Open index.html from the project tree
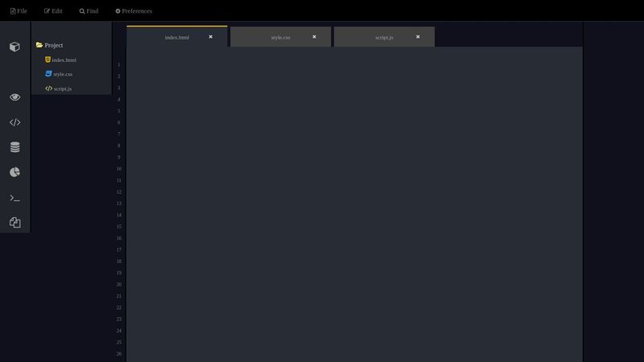This screenshot has width=644, height=362. point(64,60)
